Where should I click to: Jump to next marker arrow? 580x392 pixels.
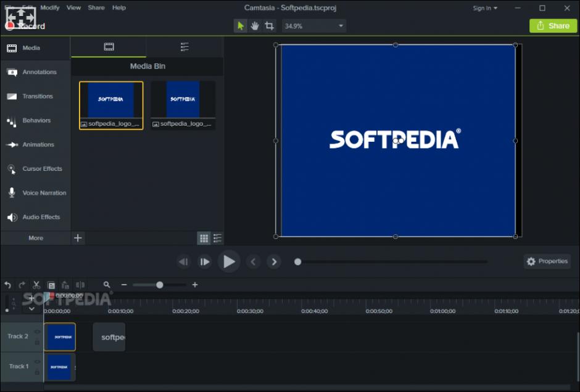tap(274, 262)
